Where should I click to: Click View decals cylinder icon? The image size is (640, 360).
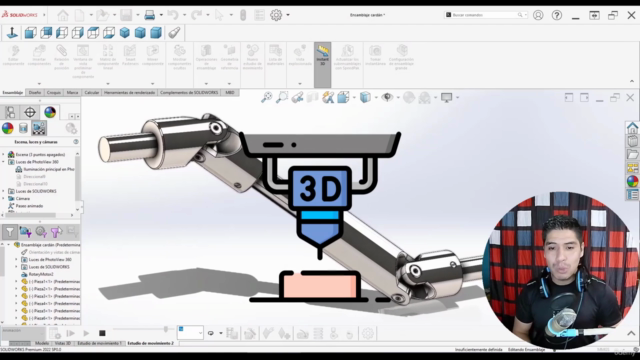point(23,128)
